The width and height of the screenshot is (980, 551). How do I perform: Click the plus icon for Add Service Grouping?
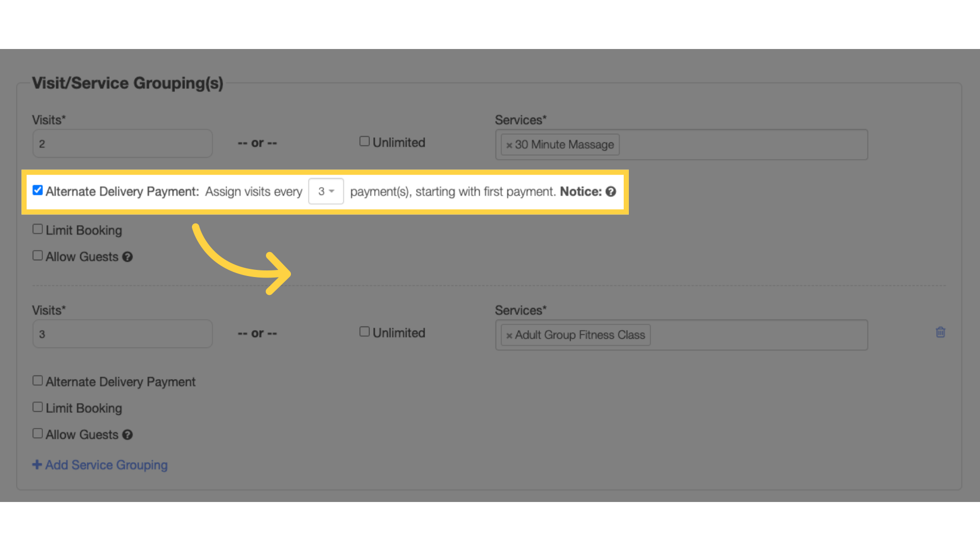pos(37,465)
